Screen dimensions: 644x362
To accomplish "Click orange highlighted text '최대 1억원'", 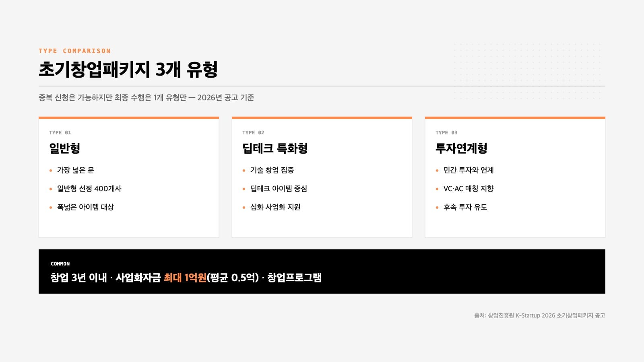I will (x=185, y=278).
